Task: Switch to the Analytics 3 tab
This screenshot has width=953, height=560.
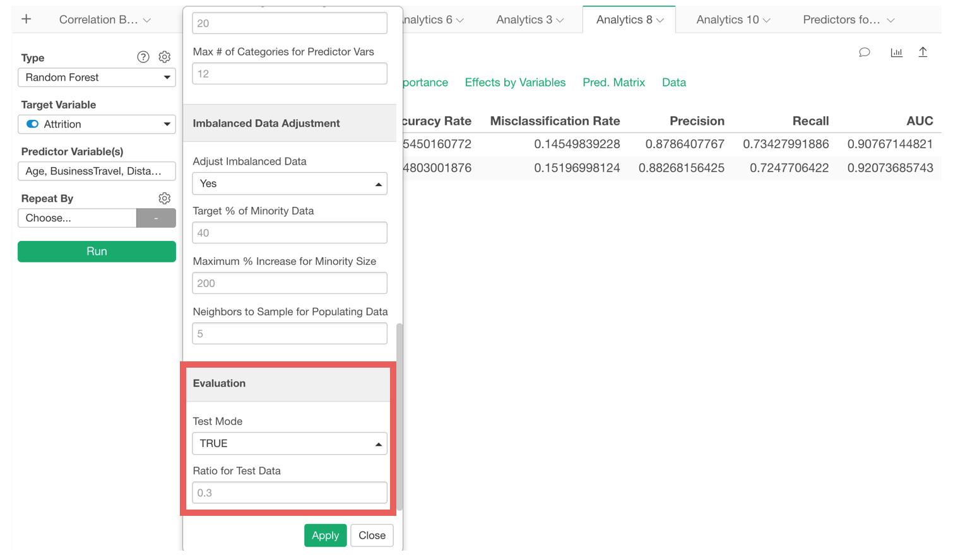Action: click(x=530, y=20)
